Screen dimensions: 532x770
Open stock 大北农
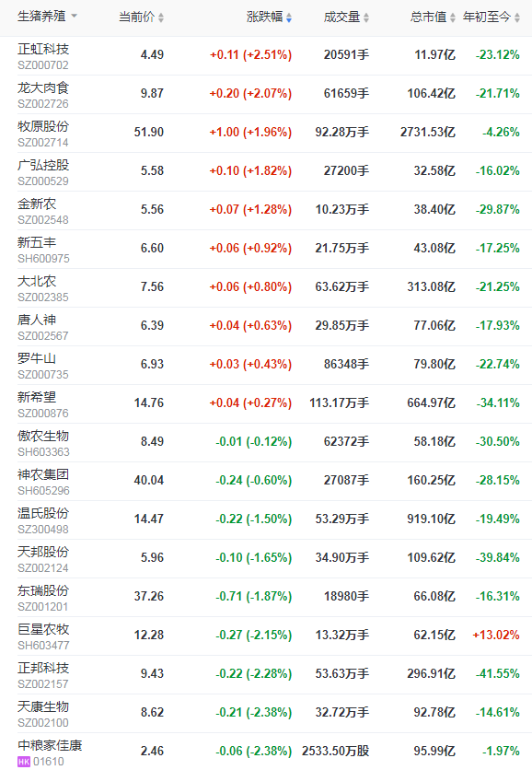pos(37,282)
